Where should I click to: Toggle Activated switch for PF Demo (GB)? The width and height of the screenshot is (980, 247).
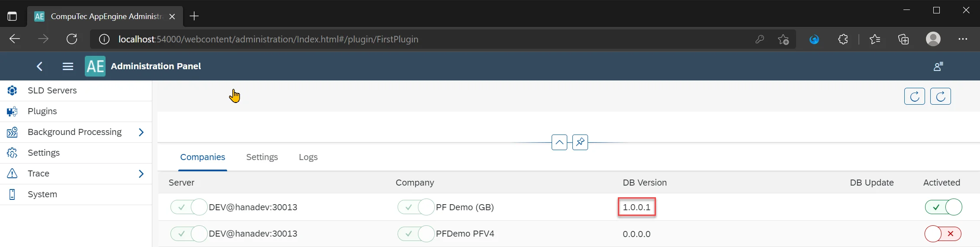point(943,207)
